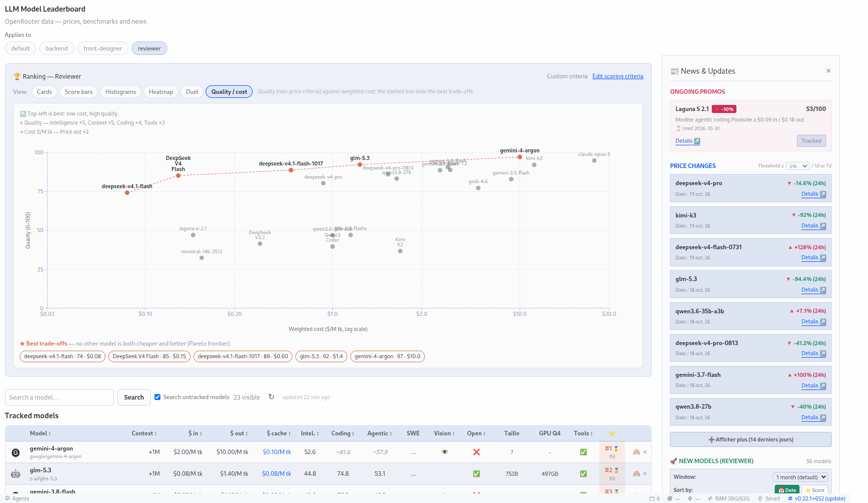The height and width of the screenshot is (503, 868).
Task: Sort table by Coding column
Action: pos(343,433)
